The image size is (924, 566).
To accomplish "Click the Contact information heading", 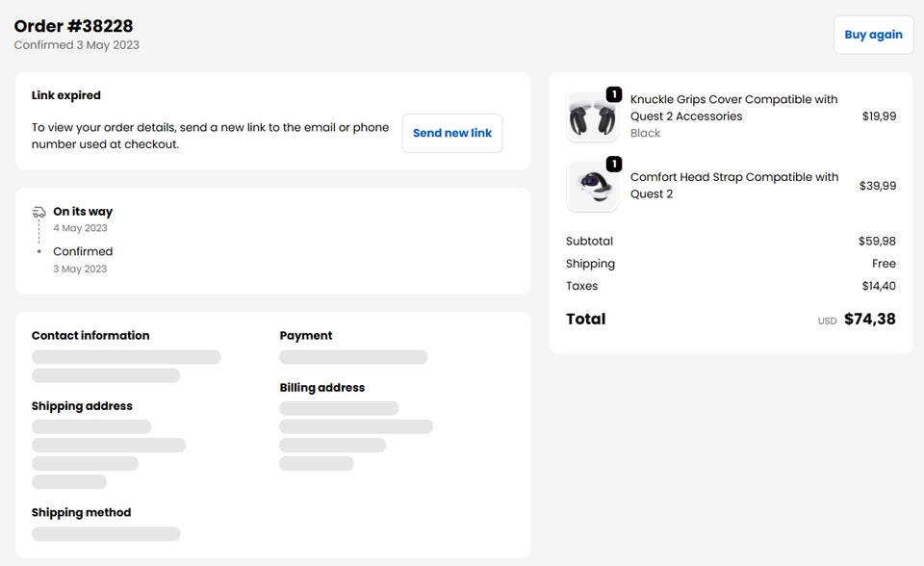I will click(x=90, y=336).
